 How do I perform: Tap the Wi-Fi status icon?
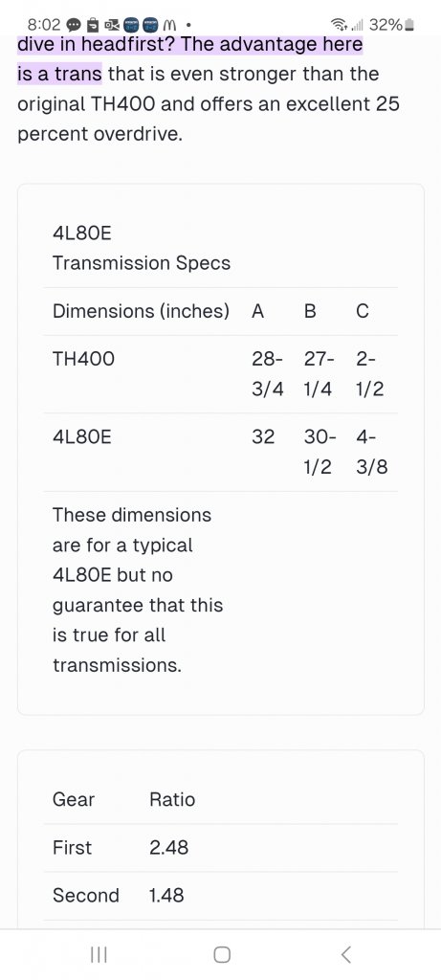[x=340, y=26]
